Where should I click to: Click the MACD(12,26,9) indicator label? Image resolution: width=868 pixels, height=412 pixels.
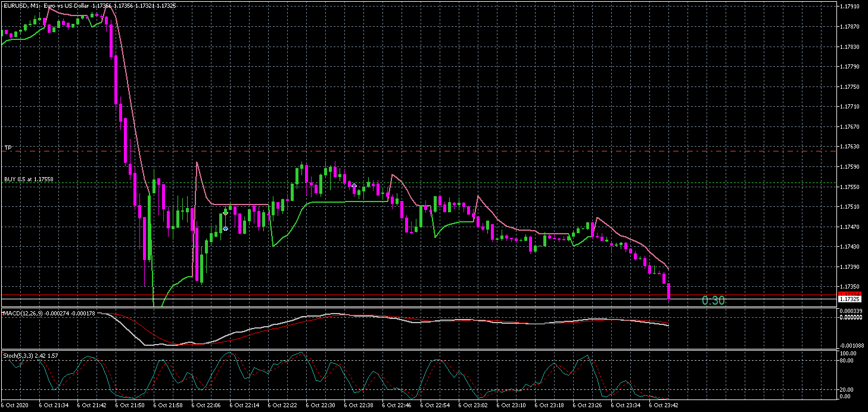[49, 313]
